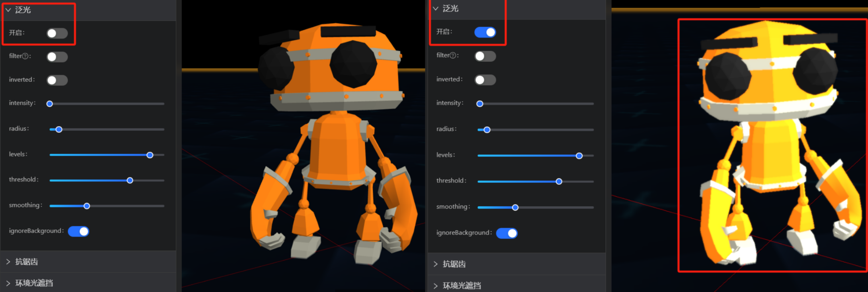Toggle the inverted switch in right panel
The image size is (868, 292).
point(485,80)
